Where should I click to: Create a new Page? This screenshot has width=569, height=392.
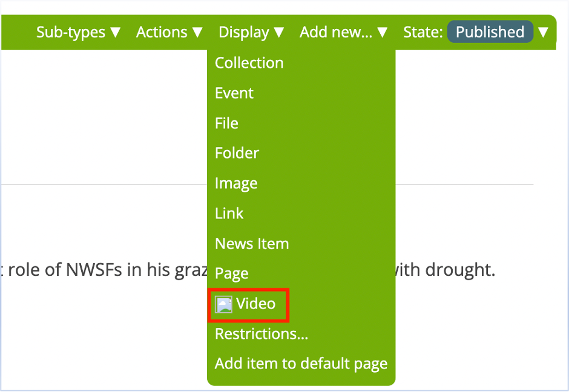click(231, 273)
